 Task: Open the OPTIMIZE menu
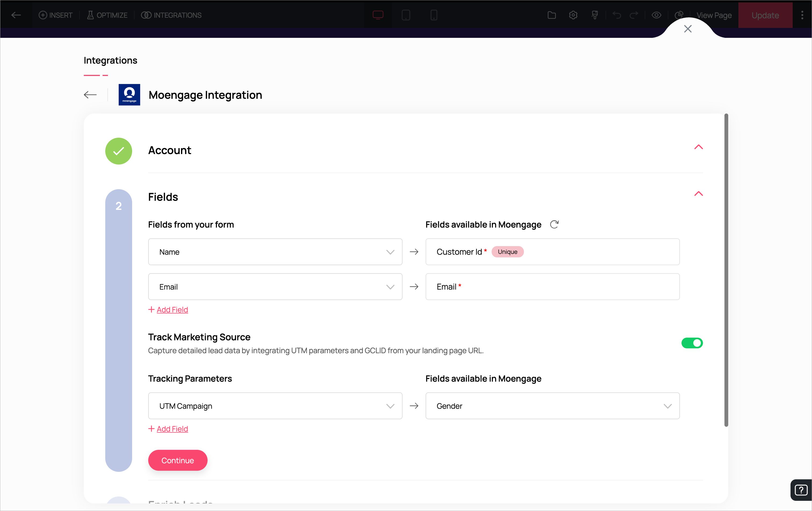pyautogui.click(x=107, y=15)
